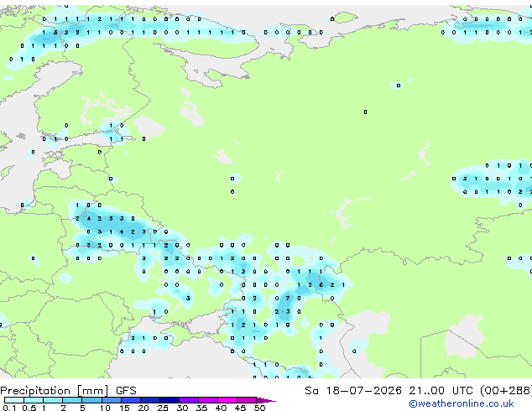This screenshot has height=411, width=532.
Task: Click the 'Precipitation [mm] GFS' title text
Action: pos(68,391)
